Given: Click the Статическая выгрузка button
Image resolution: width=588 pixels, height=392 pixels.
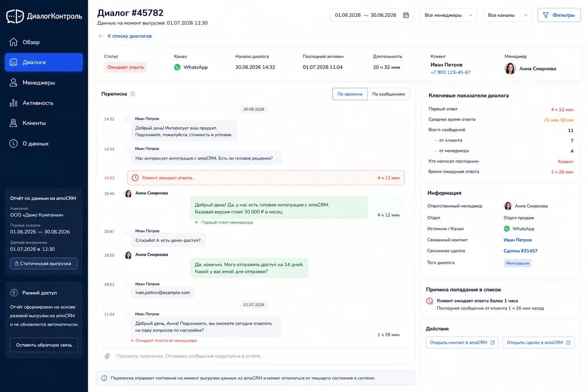Looking at the screenshot, I should click(44, 263).
